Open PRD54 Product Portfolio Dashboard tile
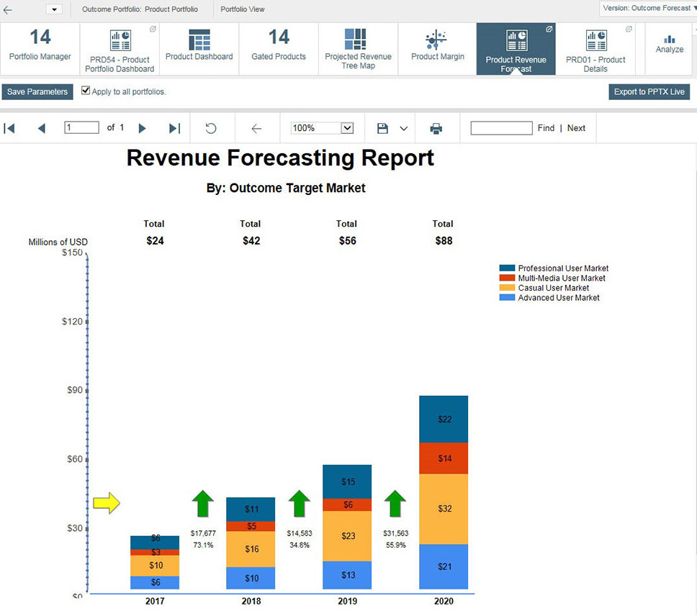The height and width of the screenshot is (616, 697). click(120, 49)
